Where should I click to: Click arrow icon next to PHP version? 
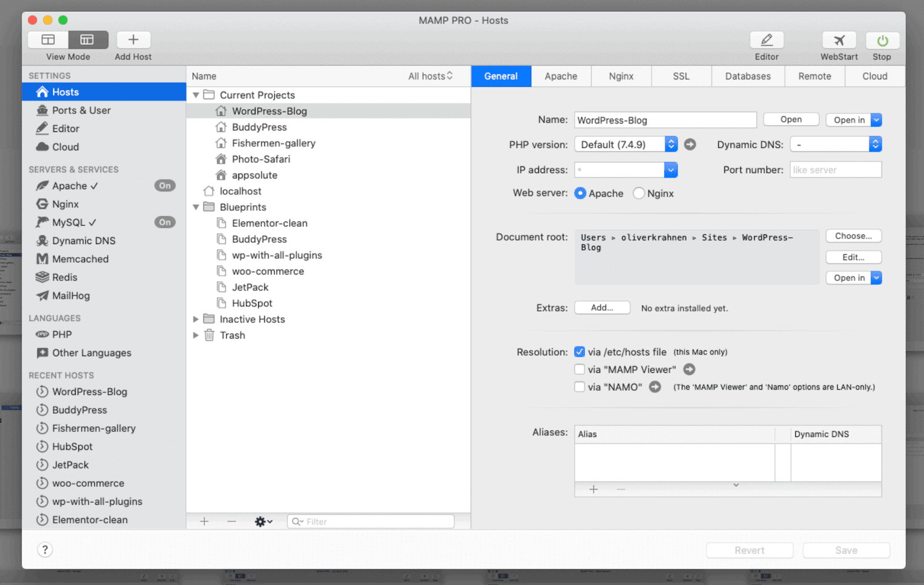pyautogui.click(x=690, y=144)
